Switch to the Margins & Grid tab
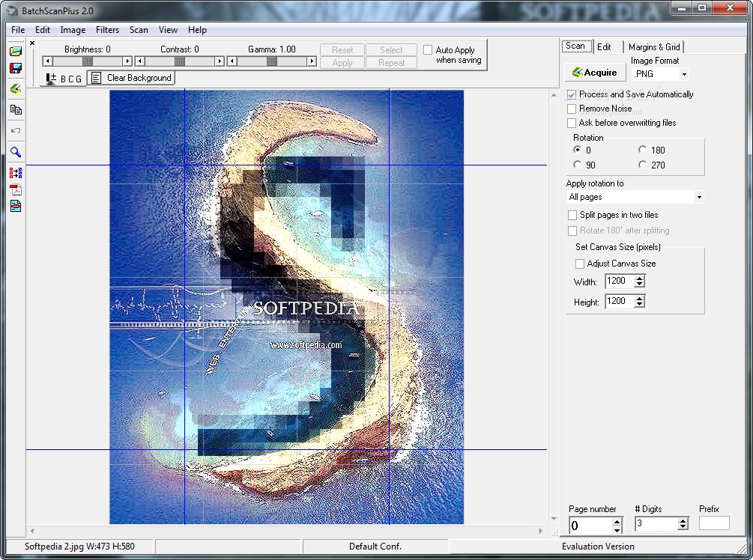753x560 pixels. click(x=654, y=47)
